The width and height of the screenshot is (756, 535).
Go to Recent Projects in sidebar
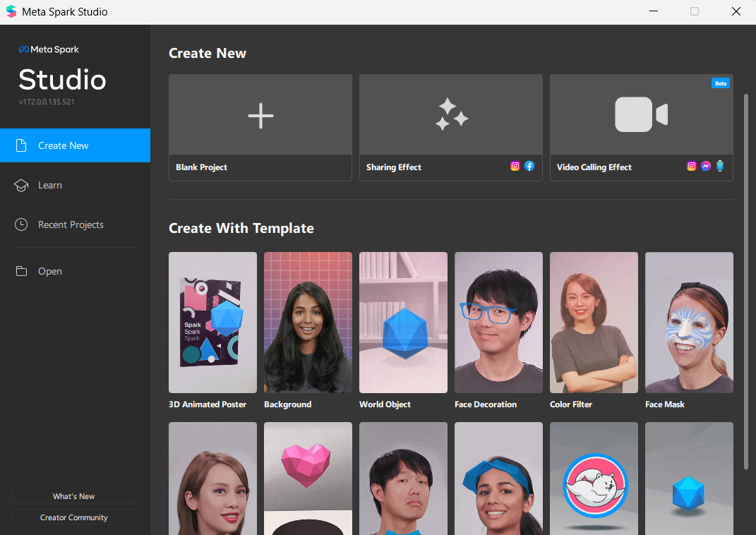(71, 224)
